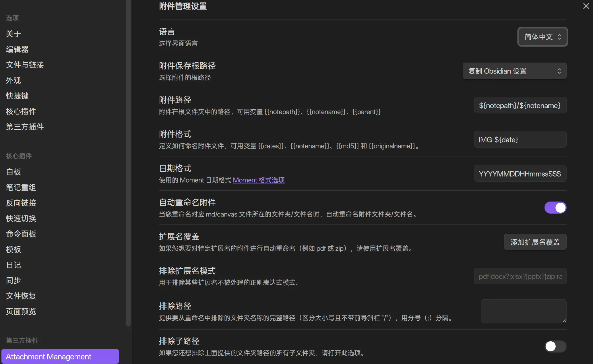The width and height of the screenshot is (593, 364).
Task: Switch to 外观 settings tab
Action: (13, 80)
